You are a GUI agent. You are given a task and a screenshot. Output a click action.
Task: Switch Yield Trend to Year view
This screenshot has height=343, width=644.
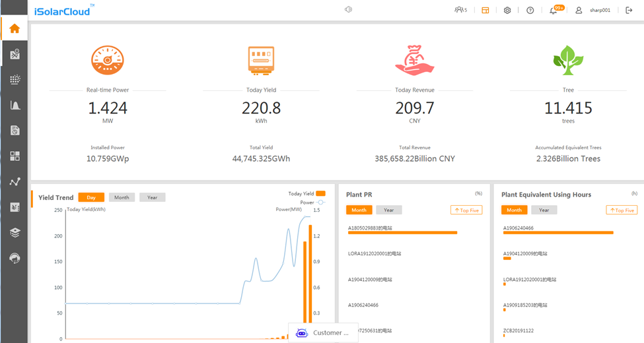(152, 197)
